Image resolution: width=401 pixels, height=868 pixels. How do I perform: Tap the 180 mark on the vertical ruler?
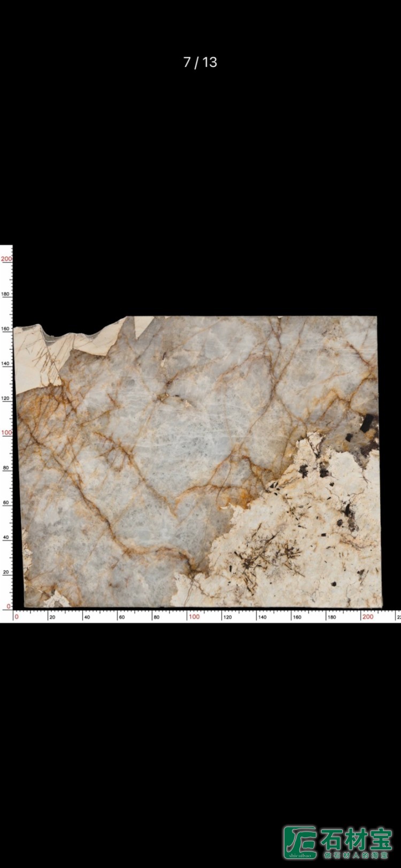[6, 294]
